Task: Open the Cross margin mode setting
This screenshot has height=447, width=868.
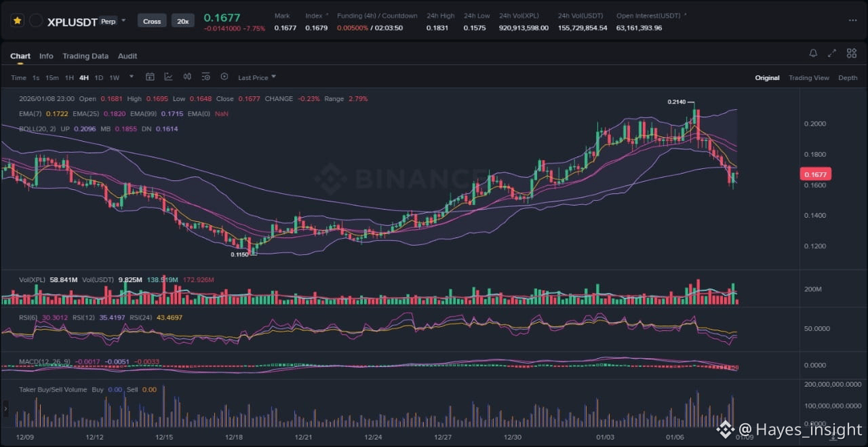Action: pos(152,21)
